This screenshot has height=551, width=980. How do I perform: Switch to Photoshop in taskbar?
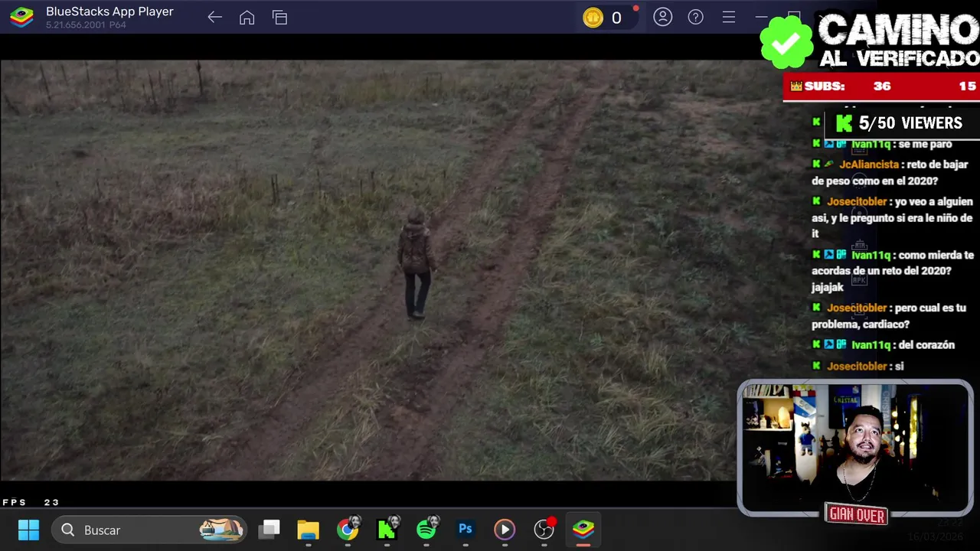pyautogui.click(x=465, y=529)
